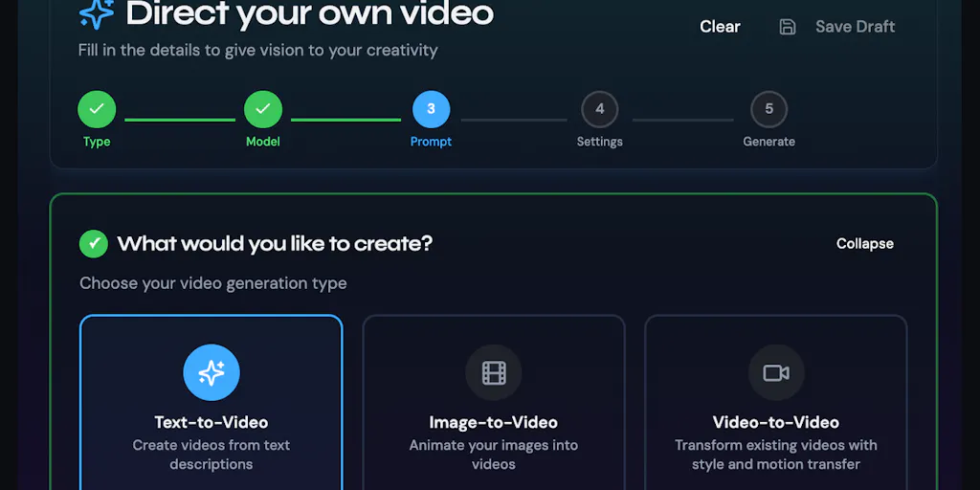Click 'Choose your video generation type' text
980x490 pixels.
pyautogui.click(x=213, y=283)
